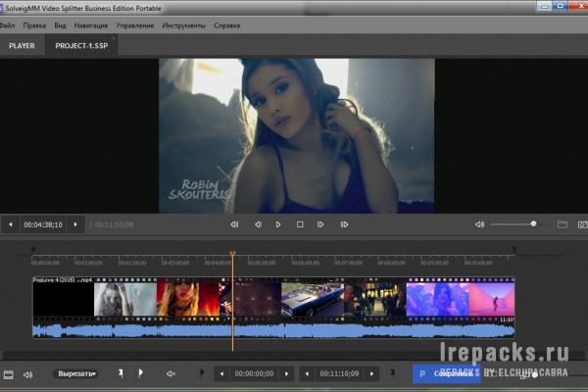Open the Вид menu

pos(60,25)
